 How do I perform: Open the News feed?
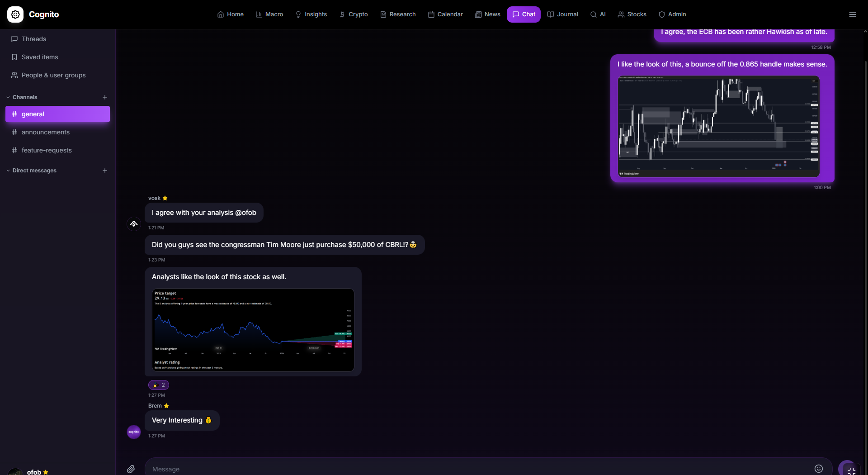pyautogui.click(x=487, y=14)
